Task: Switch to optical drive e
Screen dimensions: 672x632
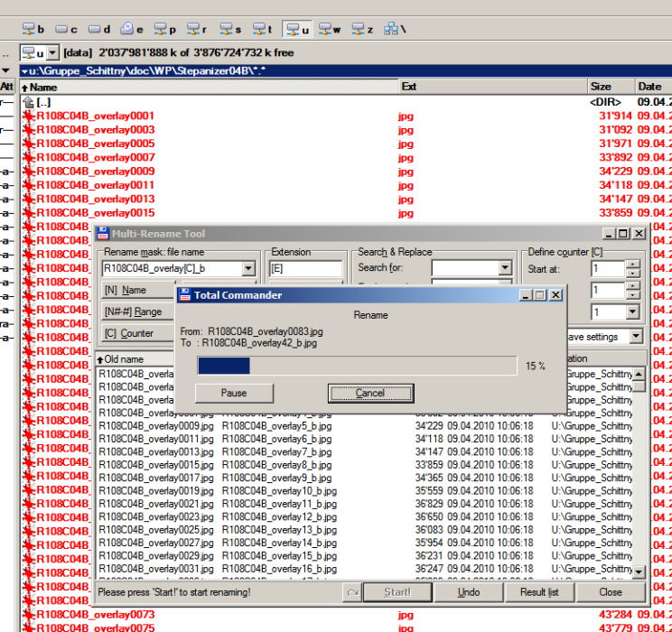Action: point(132,29)
